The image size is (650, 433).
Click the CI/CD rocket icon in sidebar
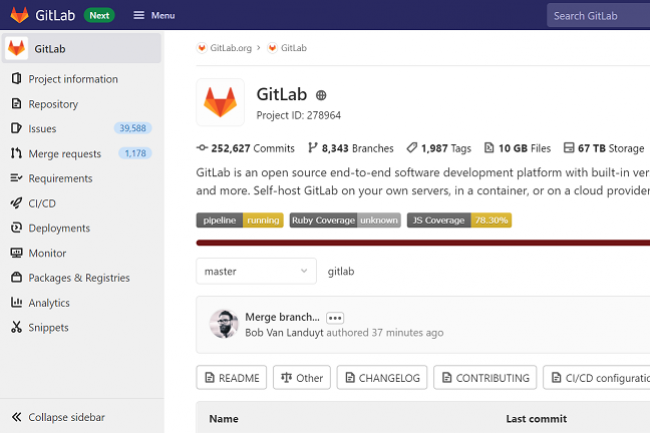point(16,203)
